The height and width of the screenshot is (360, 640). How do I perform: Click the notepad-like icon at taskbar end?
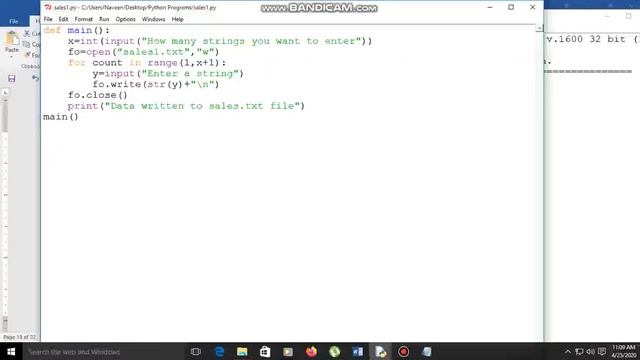click(427, 351)
